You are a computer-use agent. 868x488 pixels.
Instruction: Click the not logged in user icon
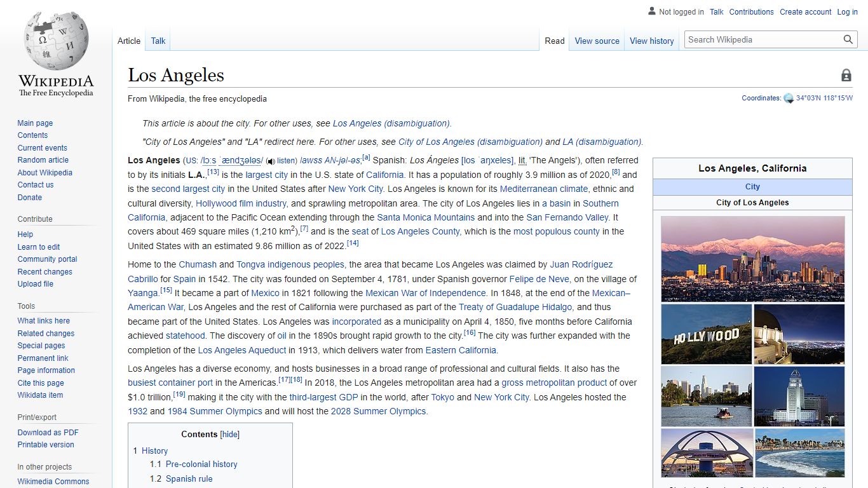[651, 11]
